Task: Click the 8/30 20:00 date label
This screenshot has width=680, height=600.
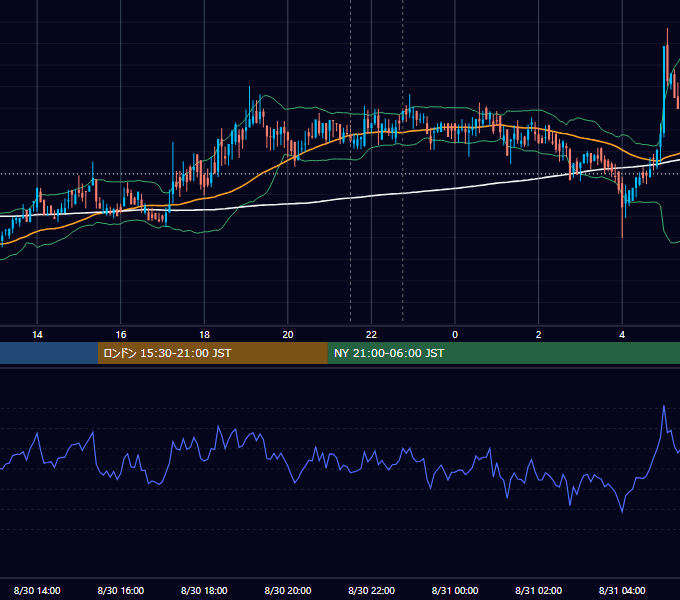Action: 288,590
